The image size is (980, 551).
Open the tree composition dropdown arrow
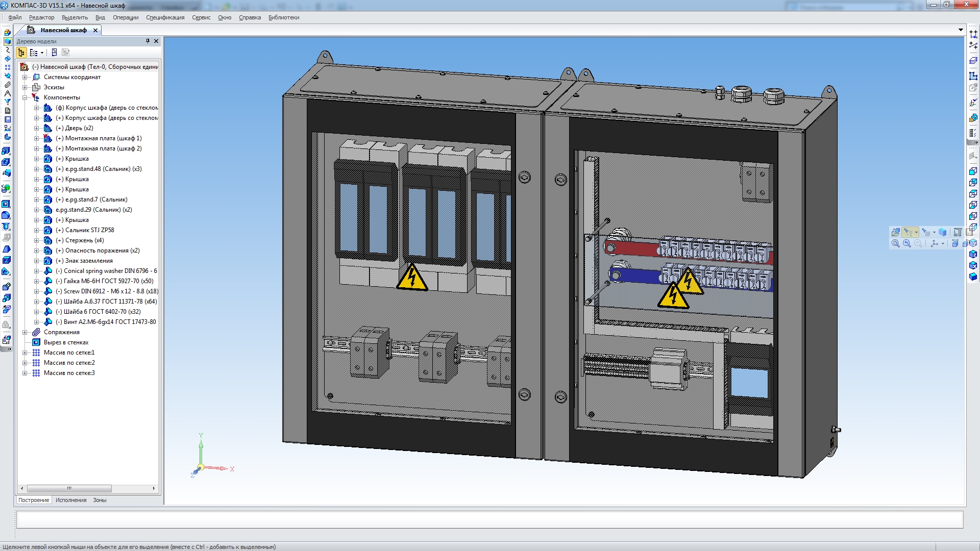(x=42, y=53)
